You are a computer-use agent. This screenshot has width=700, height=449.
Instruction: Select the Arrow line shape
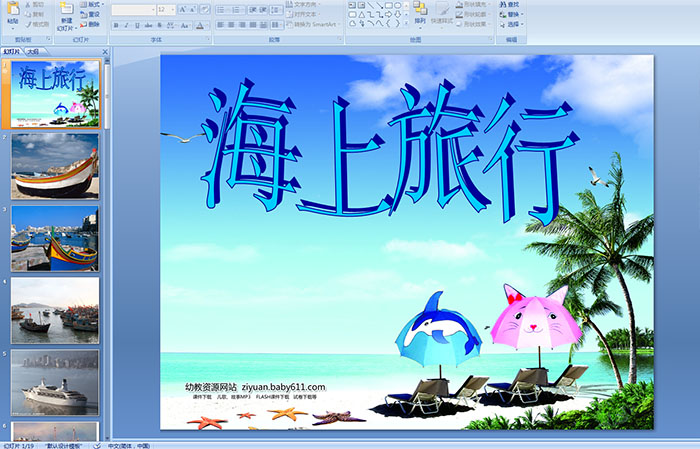click(379, 5)
